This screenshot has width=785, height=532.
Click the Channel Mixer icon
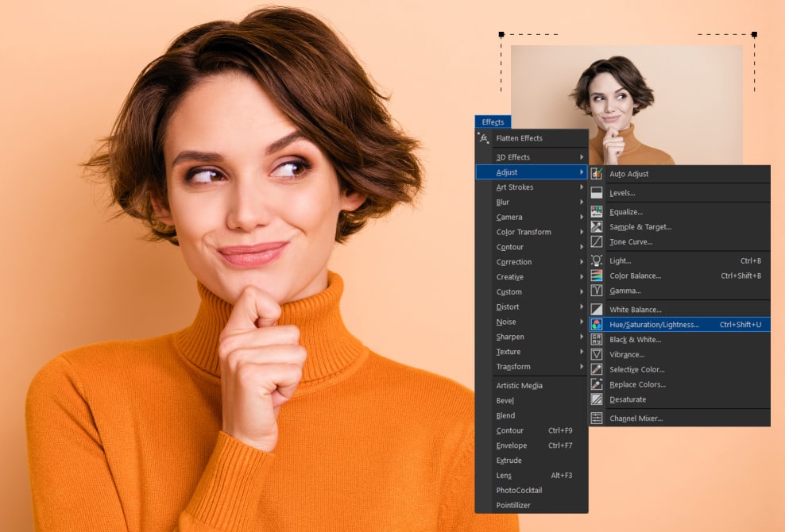point(597,418)
